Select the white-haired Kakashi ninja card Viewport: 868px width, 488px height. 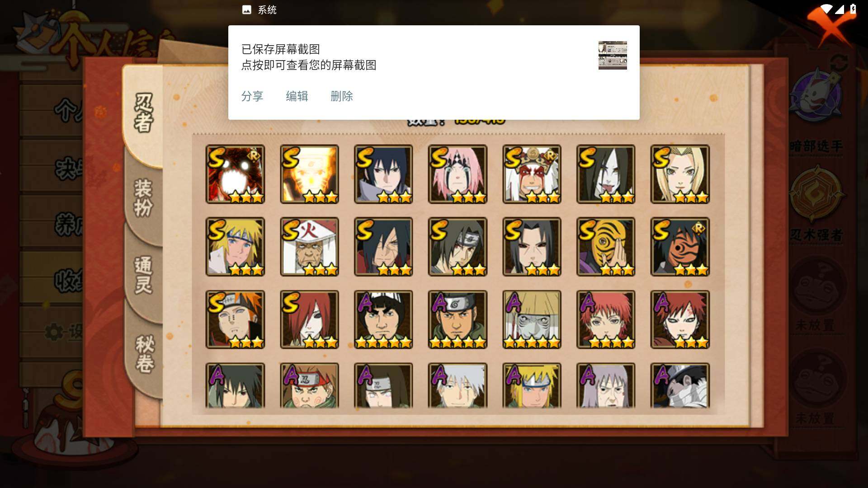[x=458, y=385]
